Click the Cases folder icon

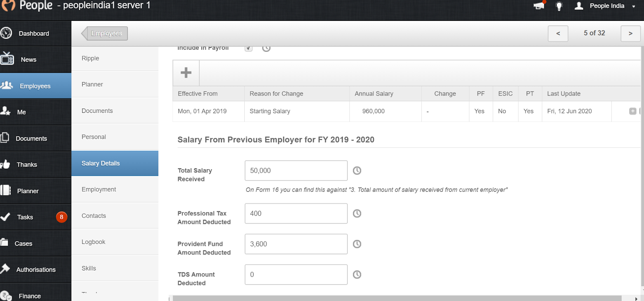[x=4, y=242]
